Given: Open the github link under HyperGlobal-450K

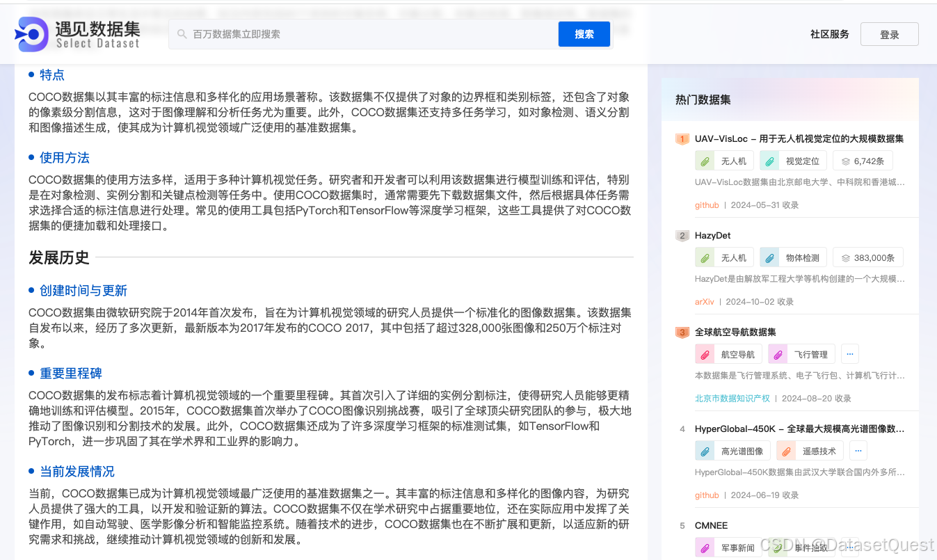Looking at the screenshot, I should [707, 495].
